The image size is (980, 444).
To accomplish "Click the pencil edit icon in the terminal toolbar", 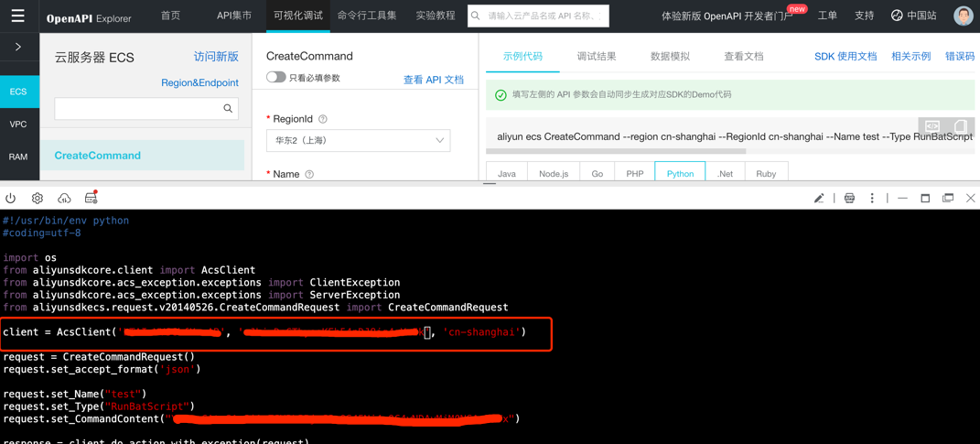I will (819, 198).
